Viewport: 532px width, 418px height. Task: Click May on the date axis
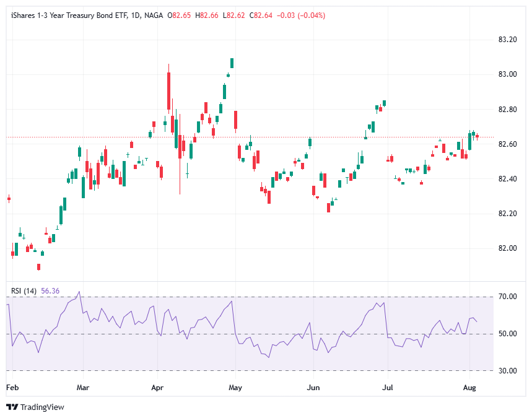pyautogui.click(x=235, y=387)
